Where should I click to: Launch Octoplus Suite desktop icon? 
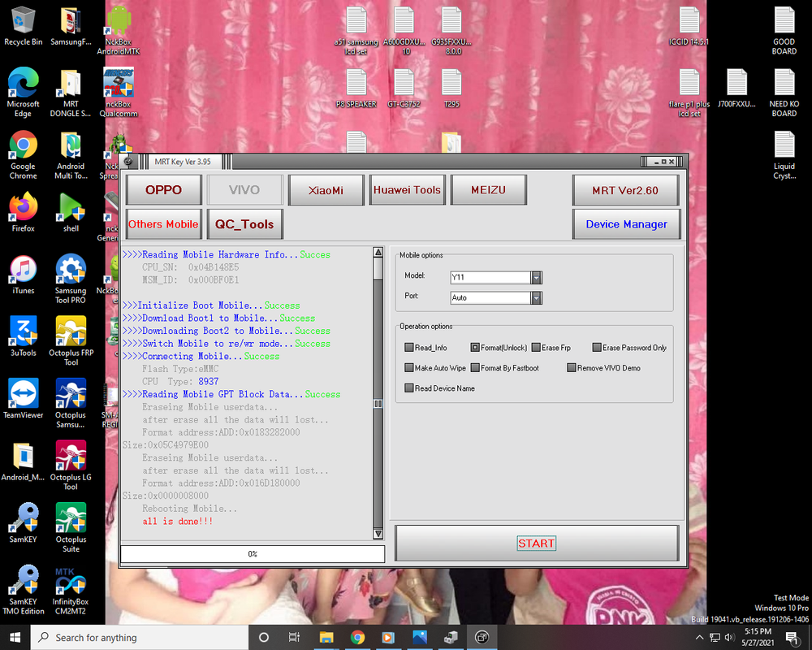click(x=71, y=527)
